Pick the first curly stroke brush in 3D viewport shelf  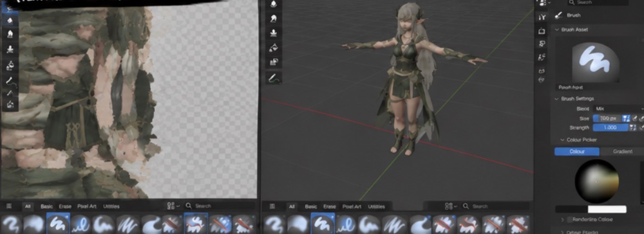point(274,224)
